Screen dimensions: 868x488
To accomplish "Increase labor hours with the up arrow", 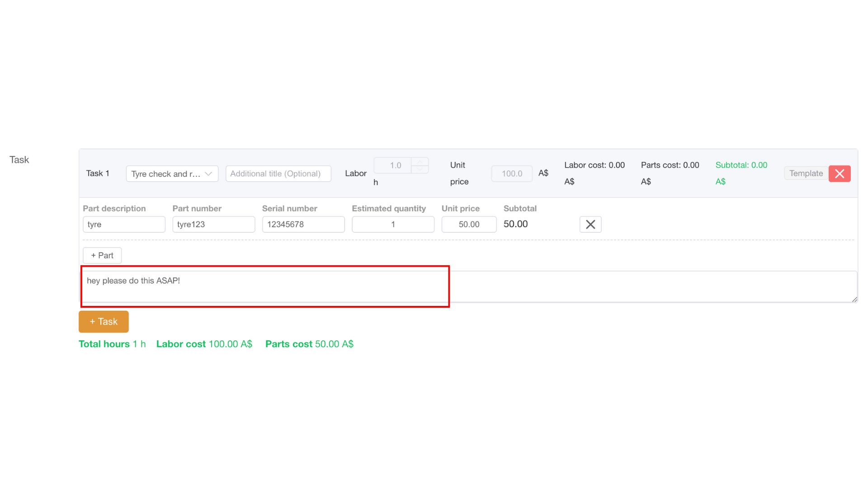I will click(420, 161).
